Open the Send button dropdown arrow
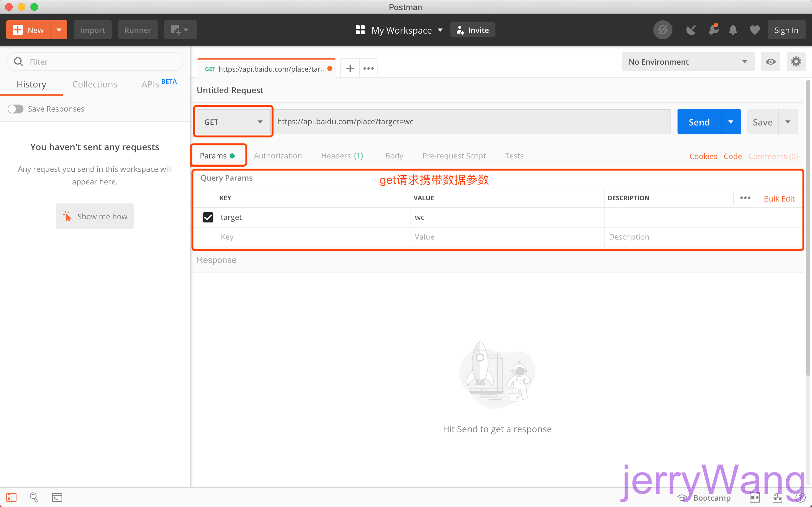Viewport: 812px width, 507px height. point(731,122)
